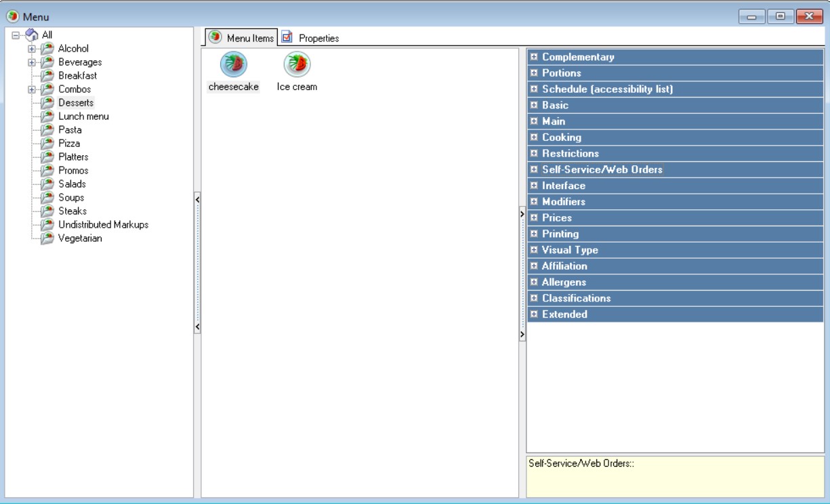The height and width of the screenshot is (504, 830).
Task: Click the cheesecake item label
Action: (x=234, y=87)
